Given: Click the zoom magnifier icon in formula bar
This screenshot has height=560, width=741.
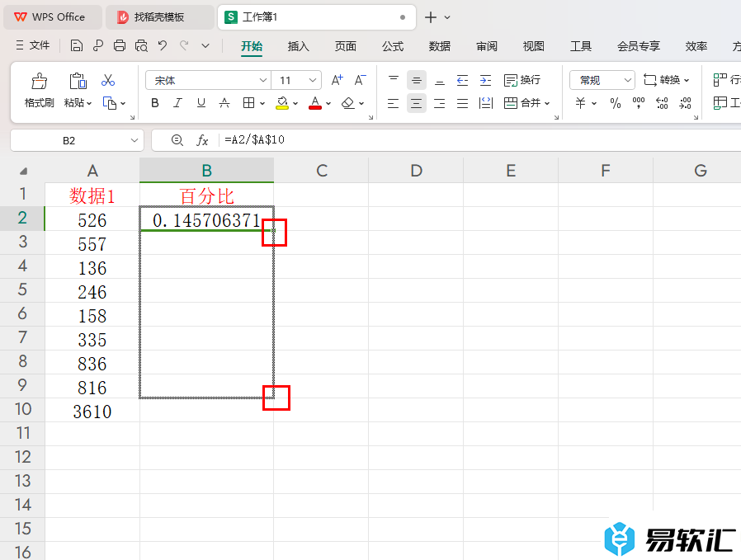Looking at the screenshot, I should [177, 140].
